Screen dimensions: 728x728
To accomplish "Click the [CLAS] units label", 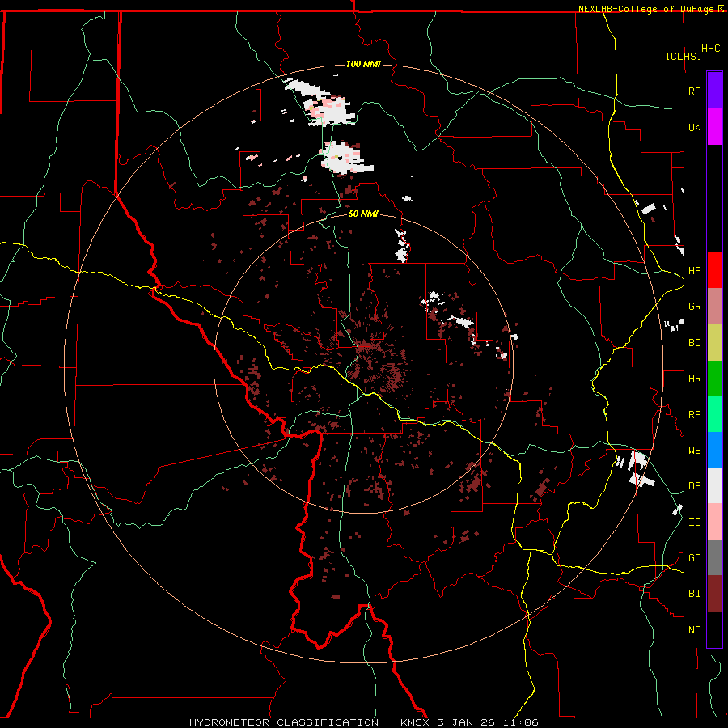I will pos(684,56).
